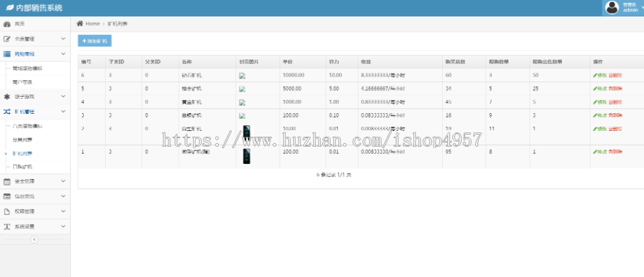Open the admin account dropdown arrow
The image size is (644, 277).
[642, 8]
